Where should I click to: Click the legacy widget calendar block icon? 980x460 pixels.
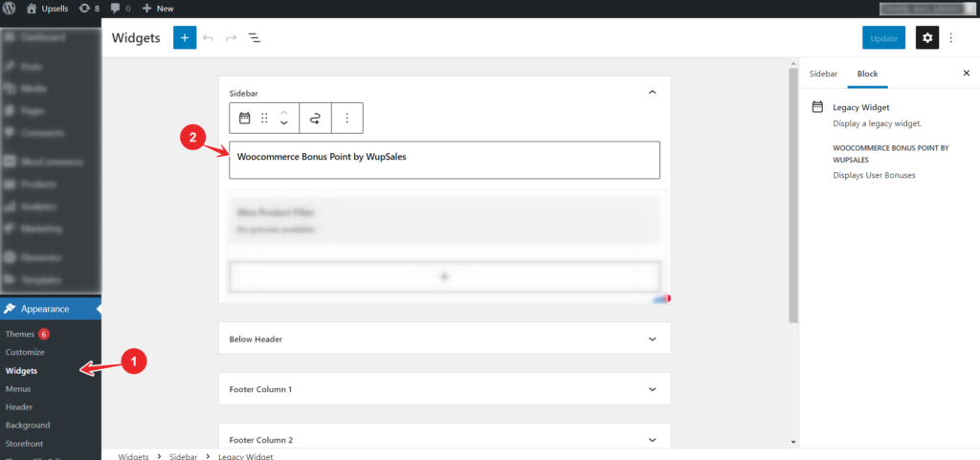(245, 118)
